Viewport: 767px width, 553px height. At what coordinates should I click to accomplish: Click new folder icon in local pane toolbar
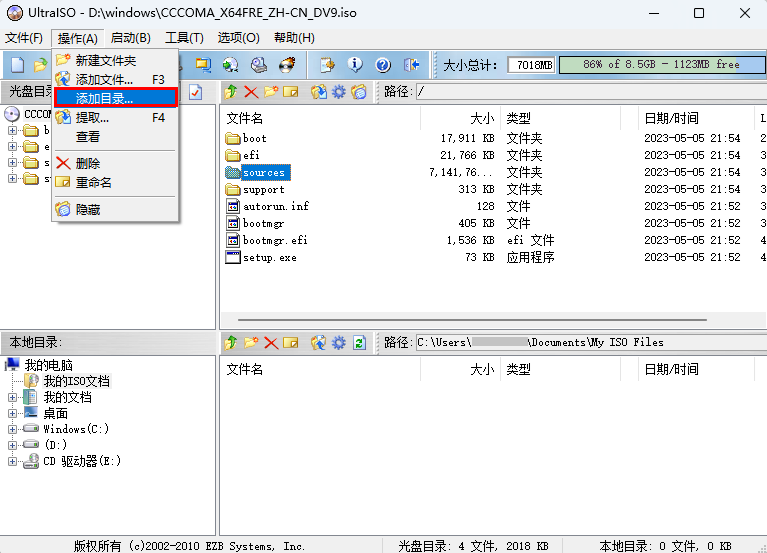point(251,342)
